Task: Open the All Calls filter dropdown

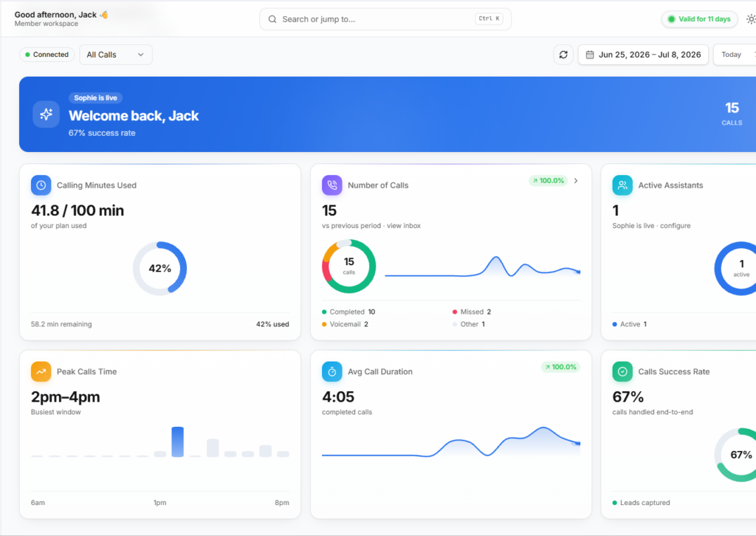Action: point(116,55)
